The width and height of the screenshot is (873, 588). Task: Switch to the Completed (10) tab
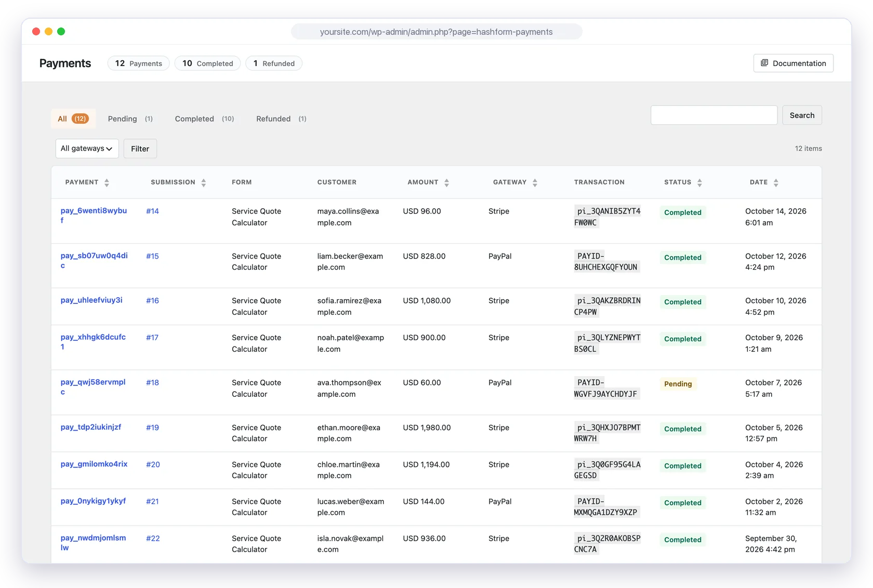click(205, 119)
